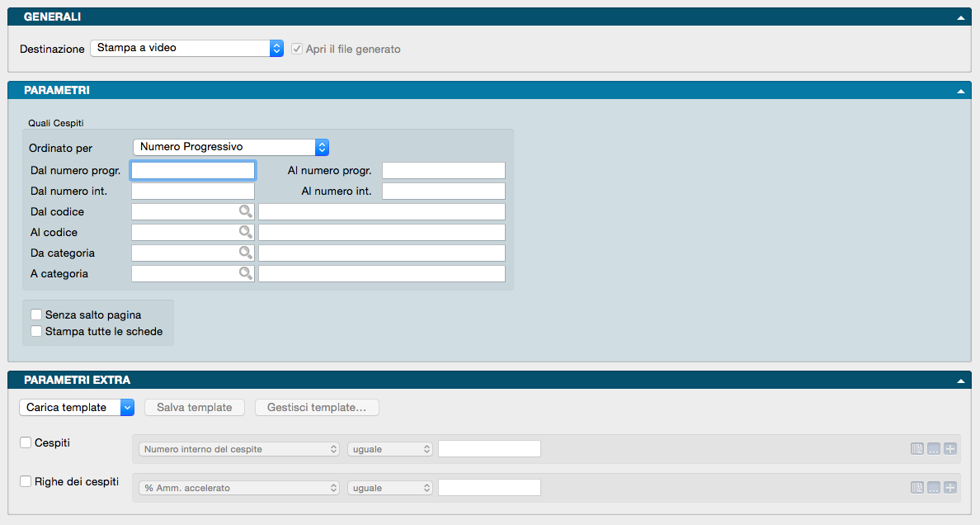Toggle the Cespiti extra filter checkbox

(x=26, y=442)
